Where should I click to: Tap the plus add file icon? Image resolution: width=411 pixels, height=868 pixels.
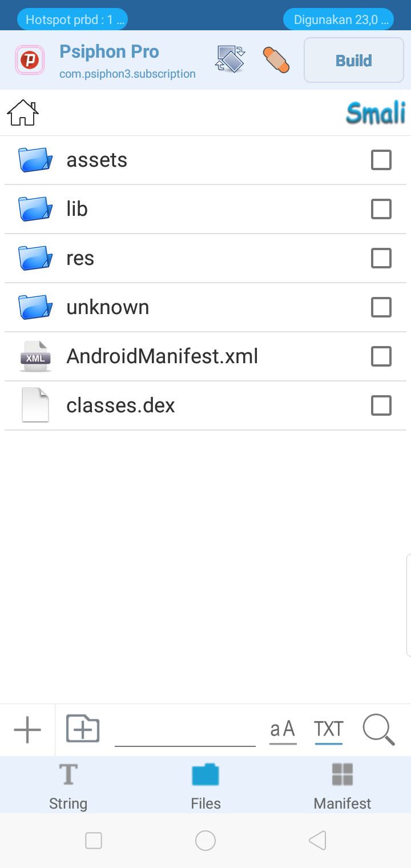coord(27,730)
